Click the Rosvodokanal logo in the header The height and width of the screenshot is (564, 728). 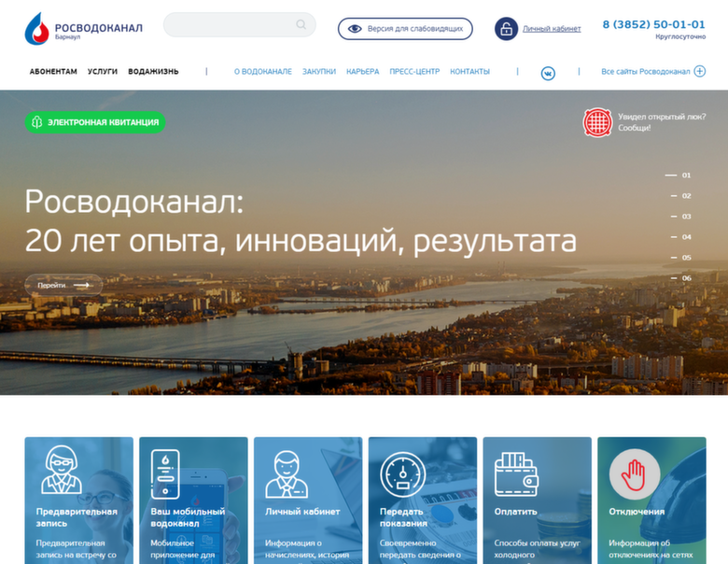click(83, 29)
